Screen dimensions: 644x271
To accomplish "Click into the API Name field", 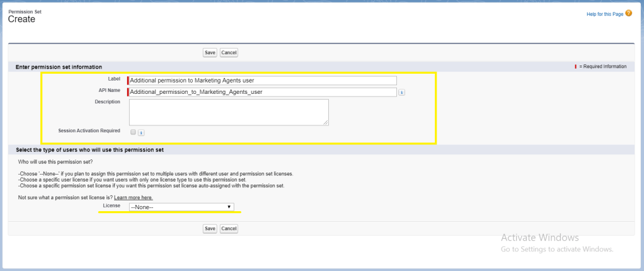I will pyautogui.click(x=262, y=92).
